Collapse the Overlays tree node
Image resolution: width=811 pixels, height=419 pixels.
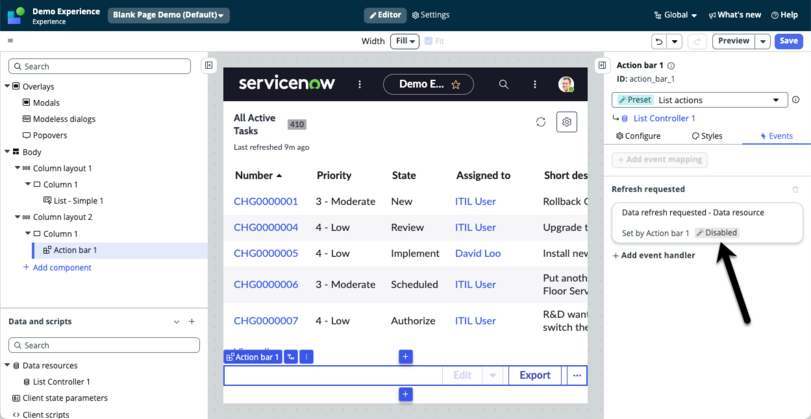pos(7,86)
